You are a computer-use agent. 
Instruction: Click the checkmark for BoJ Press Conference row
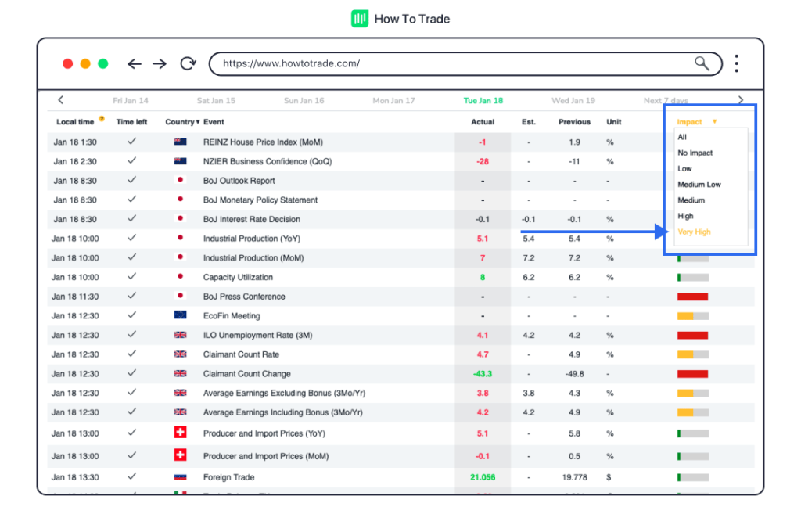pos(131,297)
